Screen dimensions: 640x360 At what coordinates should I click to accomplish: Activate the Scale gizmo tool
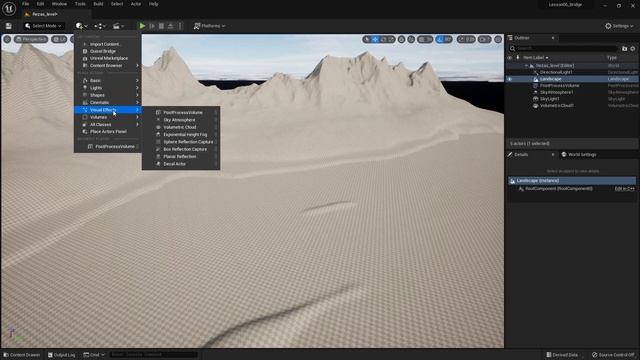[x=391, y=39]
